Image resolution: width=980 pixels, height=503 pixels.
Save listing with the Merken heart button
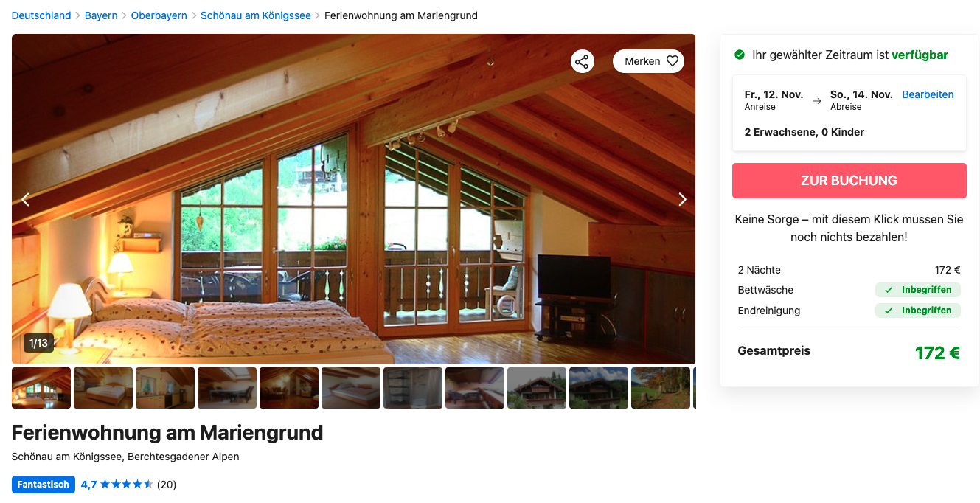coord(648,61)
